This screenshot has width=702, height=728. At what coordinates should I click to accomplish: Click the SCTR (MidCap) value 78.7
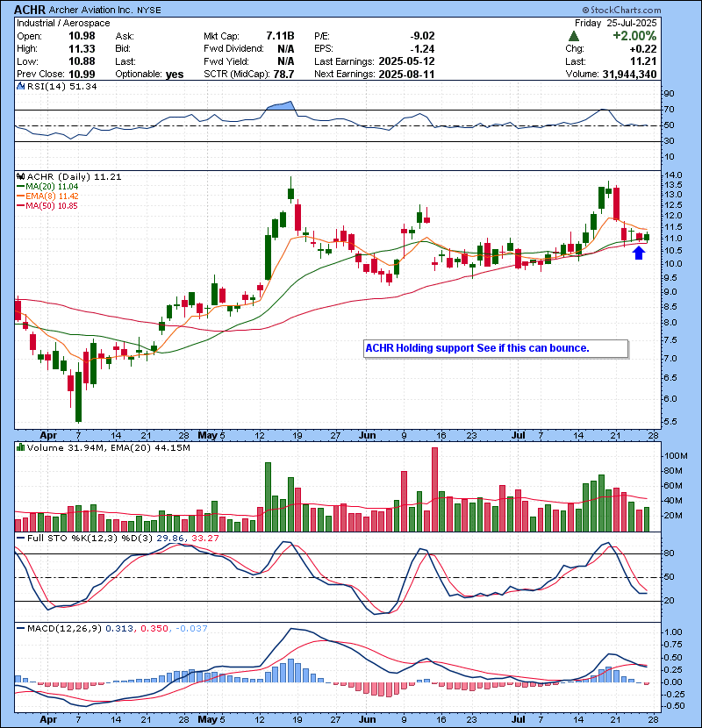coord(283,75)
